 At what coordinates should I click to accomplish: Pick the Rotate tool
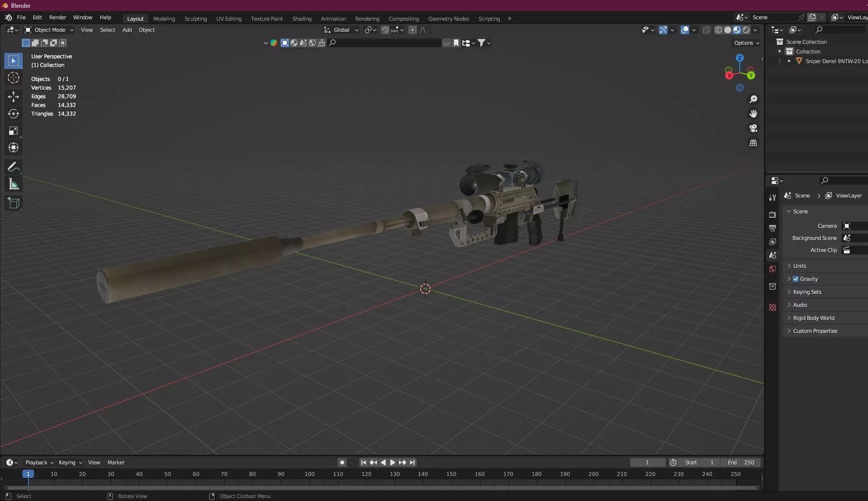pos(13,114)
